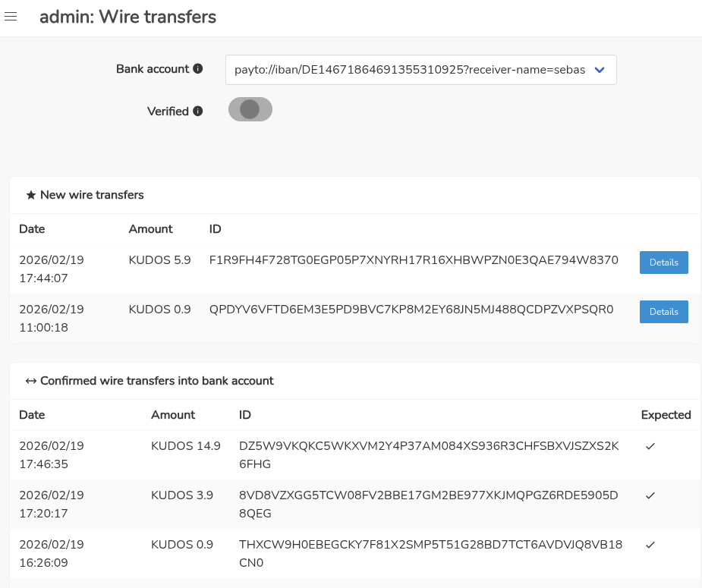Screen dimensions: 702x588
Task: Open Details for the 11:00:18 transfer
Action: pyautogui.click(x=663, y=312)
